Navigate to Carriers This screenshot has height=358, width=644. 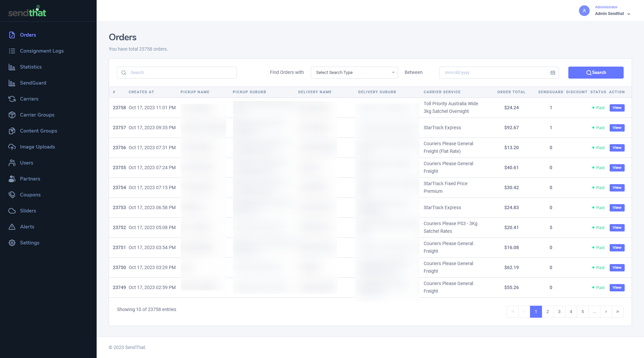[29, 99]
